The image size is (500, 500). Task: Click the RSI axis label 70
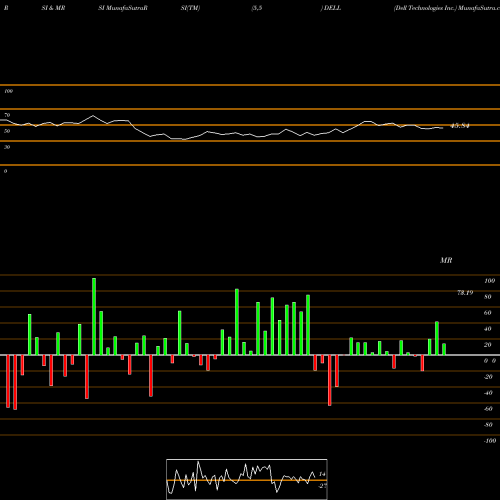click(x=7, y=115)
